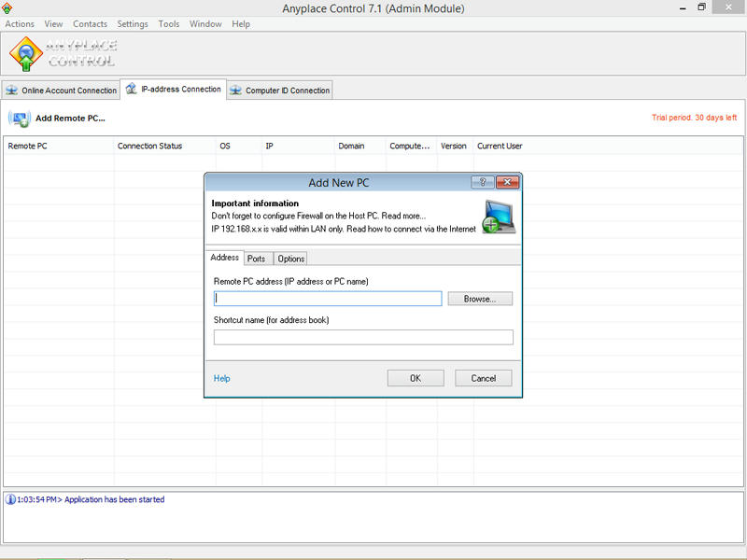Click the monitor icon in the Add New PC dialog
Image resolution: width=747 pixels, height=560 pixels.
tap(499, 217)
